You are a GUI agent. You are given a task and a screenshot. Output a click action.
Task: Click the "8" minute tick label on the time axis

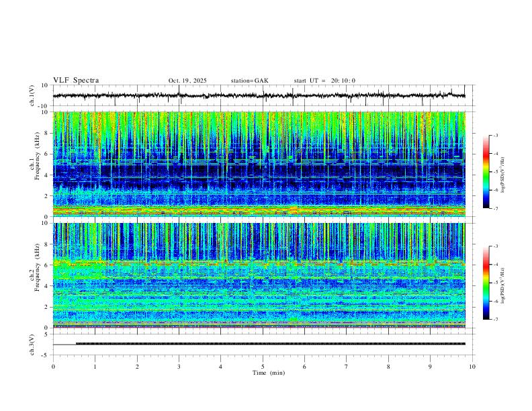tap(388, 367)
